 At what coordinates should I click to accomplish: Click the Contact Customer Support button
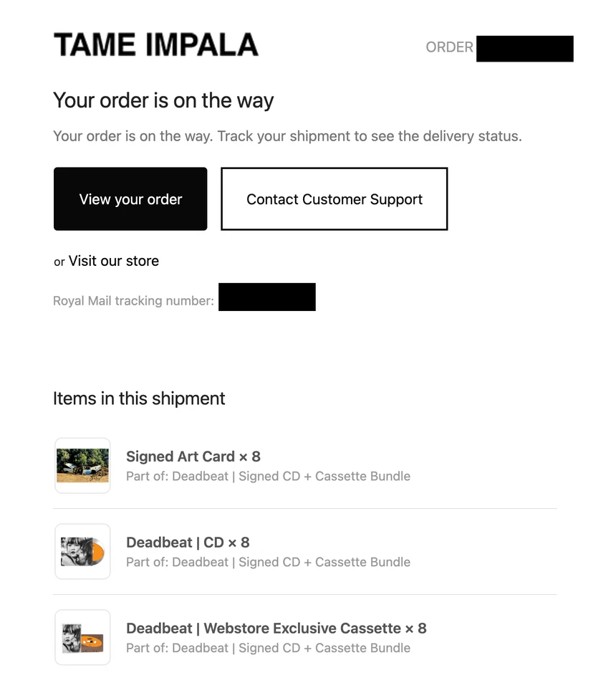(334, 199)
